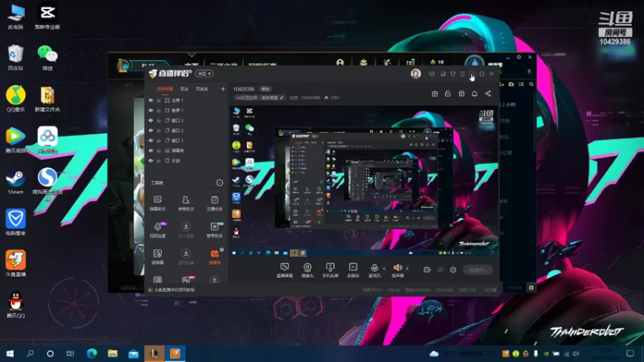The height and width of the screenshot is (362, 644).
Task: Switch to the third scene tab
Action: pos(202,88)
